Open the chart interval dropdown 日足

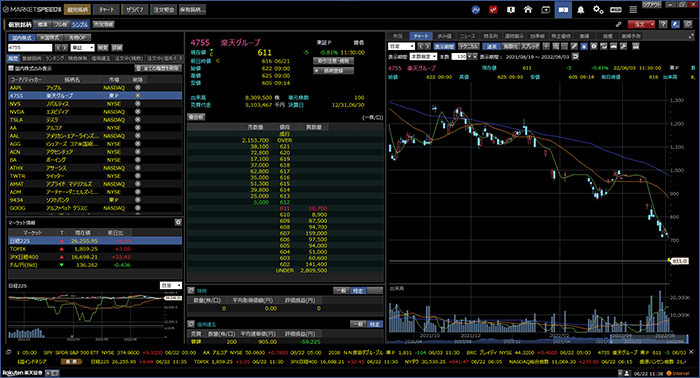(401, 46)
